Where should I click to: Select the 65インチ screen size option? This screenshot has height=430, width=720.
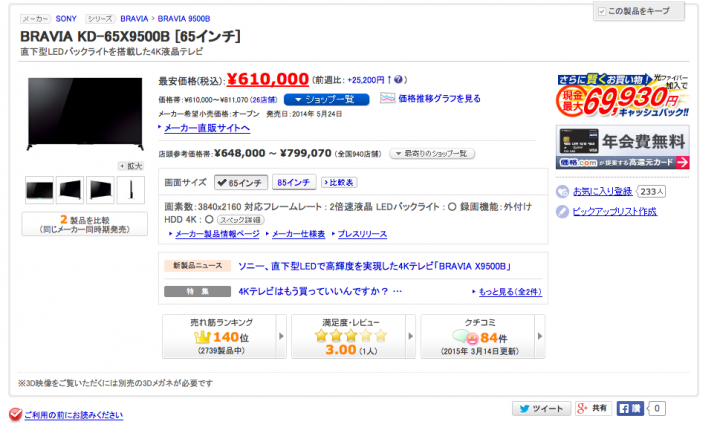tap(241, 183)
